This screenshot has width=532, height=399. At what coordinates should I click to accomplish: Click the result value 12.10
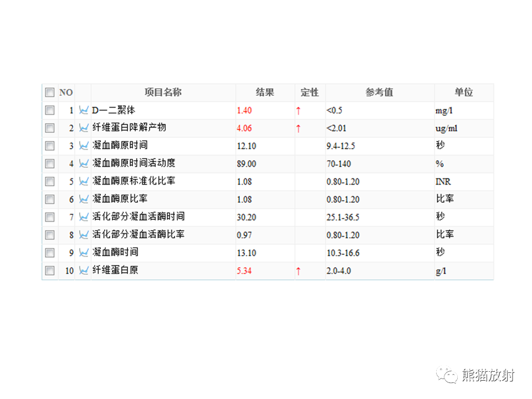247,146
